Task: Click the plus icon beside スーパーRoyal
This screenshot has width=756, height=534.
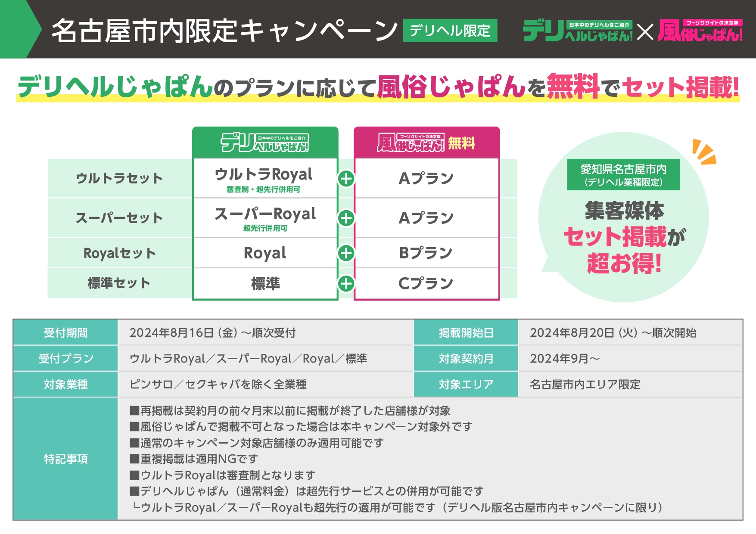Action: (346, 218)
